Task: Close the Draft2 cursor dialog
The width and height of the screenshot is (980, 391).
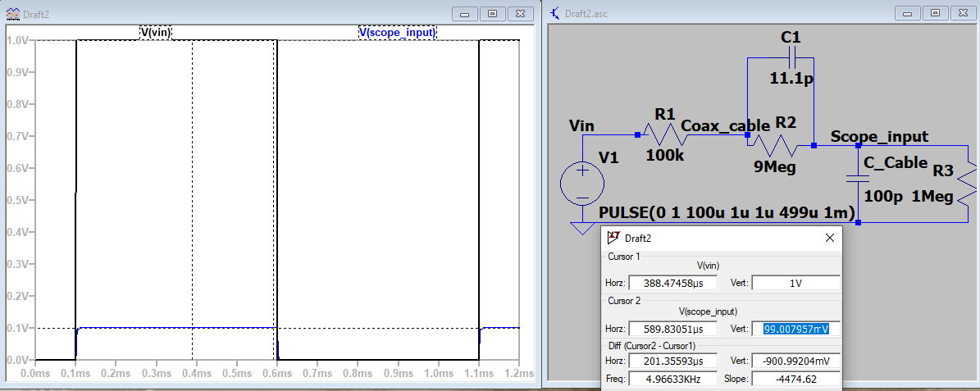Action: [x=830, y=239]
